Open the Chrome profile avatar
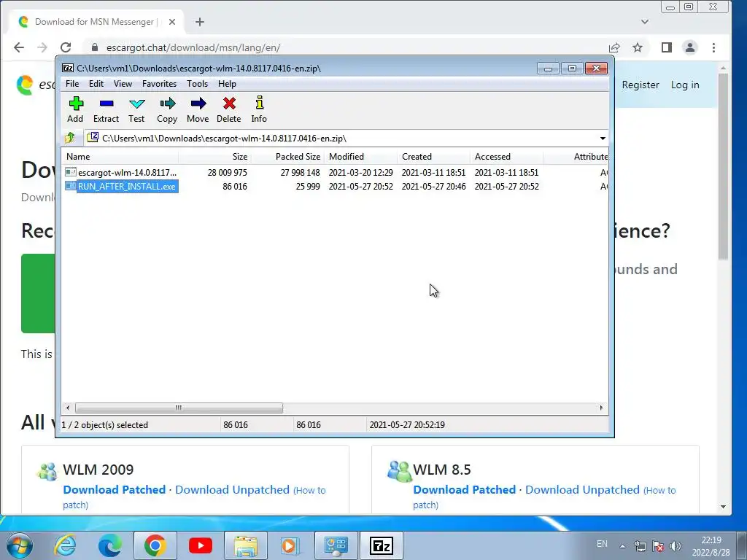 coord(690,47)
